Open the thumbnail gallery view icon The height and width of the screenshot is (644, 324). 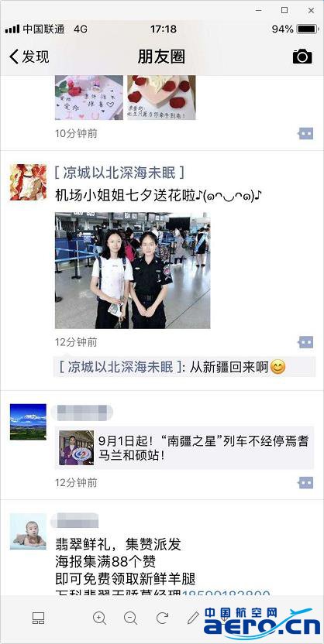pos(38,618)
